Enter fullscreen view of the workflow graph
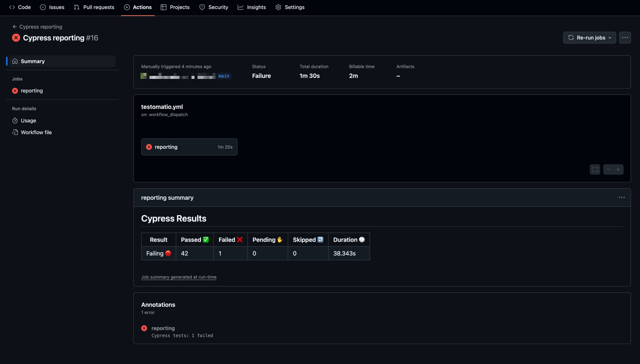This screenshot has height=364, width=640. [594, 169]
